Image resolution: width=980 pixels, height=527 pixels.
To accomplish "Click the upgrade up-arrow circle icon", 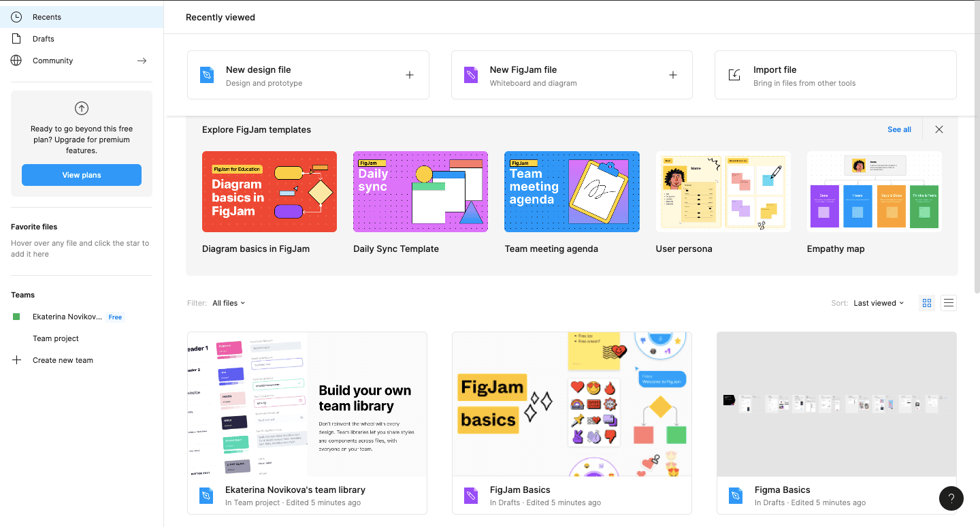I will [x=82, y=108].
